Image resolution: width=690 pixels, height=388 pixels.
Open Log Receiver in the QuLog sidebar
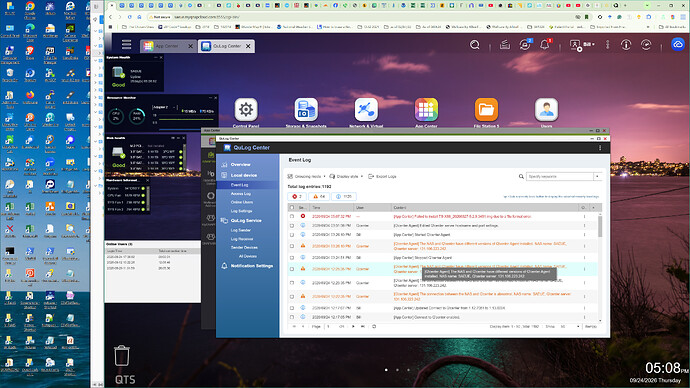pos(242,239)
